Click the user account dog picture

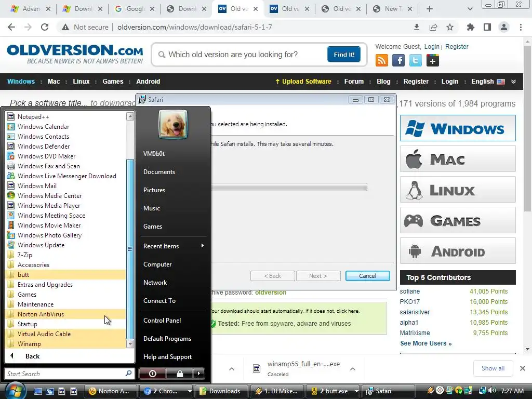173,124
